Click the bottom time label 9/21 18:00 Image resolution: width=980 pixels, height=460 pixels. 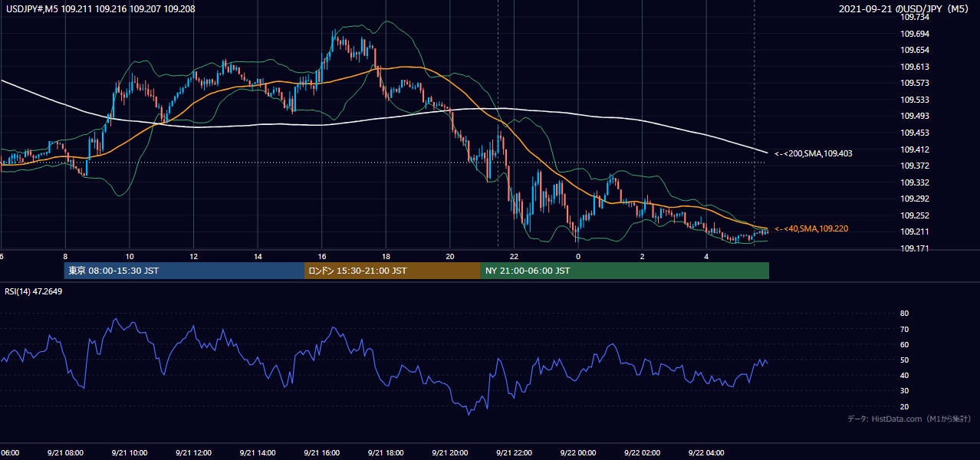(385, 453)
